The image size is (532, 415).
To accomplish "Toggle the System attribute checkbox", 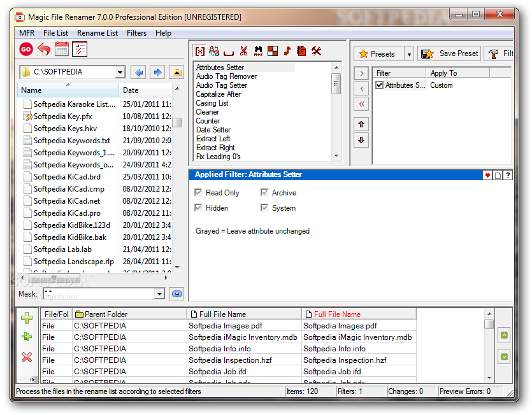I will (264, 208).
